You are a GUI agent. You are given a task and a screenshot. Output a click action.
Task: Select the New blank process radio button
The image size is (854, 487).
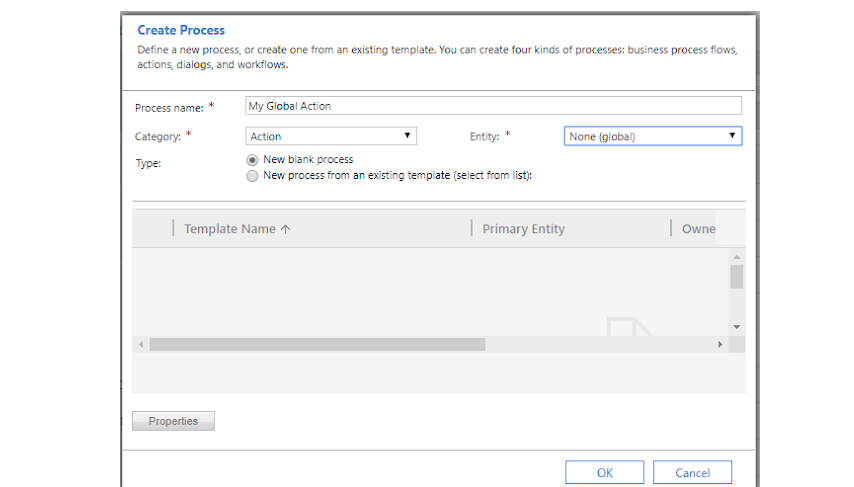252,160
